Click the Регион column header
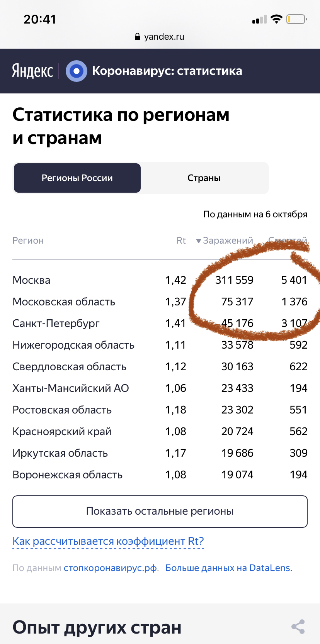Viewport: 320px width, 644px height. click(28, 241)
